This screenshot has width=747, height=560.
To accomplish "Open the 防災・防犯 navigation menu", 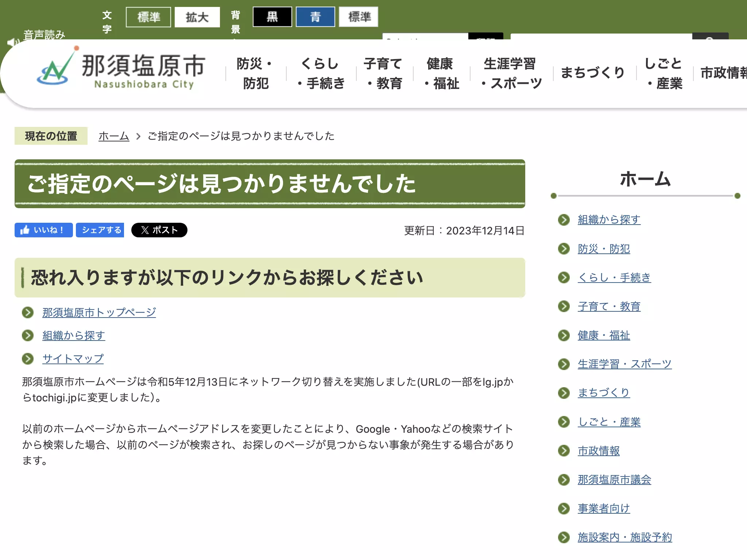I will click(256, 73).
